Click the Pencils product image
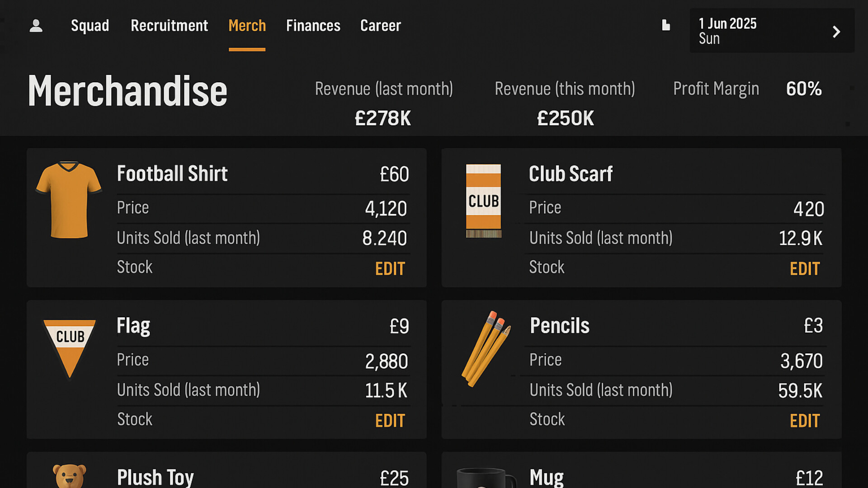This screenshot has height=488, width=868. point(486,348)
